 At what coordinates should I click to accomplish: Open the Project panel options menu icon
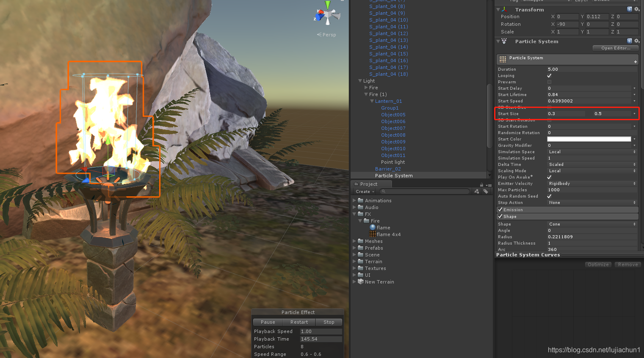489,185
